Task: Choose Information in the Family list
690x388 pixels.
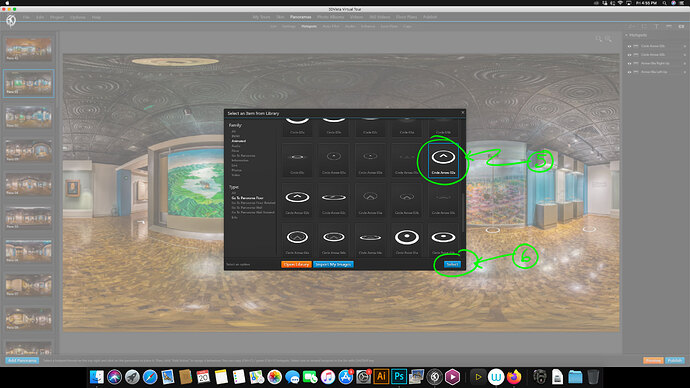Action: (240, 161)
